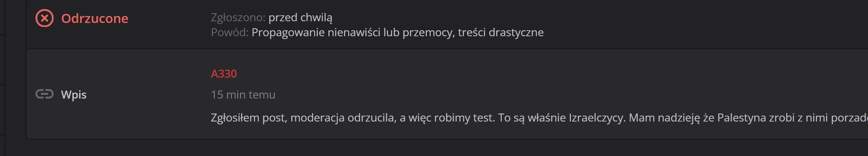This screenshot has width=868, height=156.
Task: Click the chain link icon beside Wpis
Action: click(x=45, y=94)
